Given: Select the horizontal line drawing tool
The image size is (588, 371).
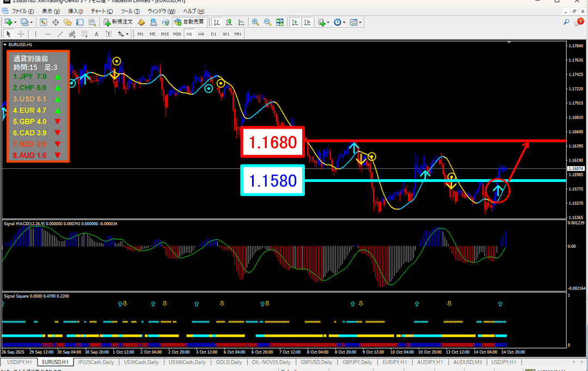Looking at the screenshot, I should pos(48,34).
